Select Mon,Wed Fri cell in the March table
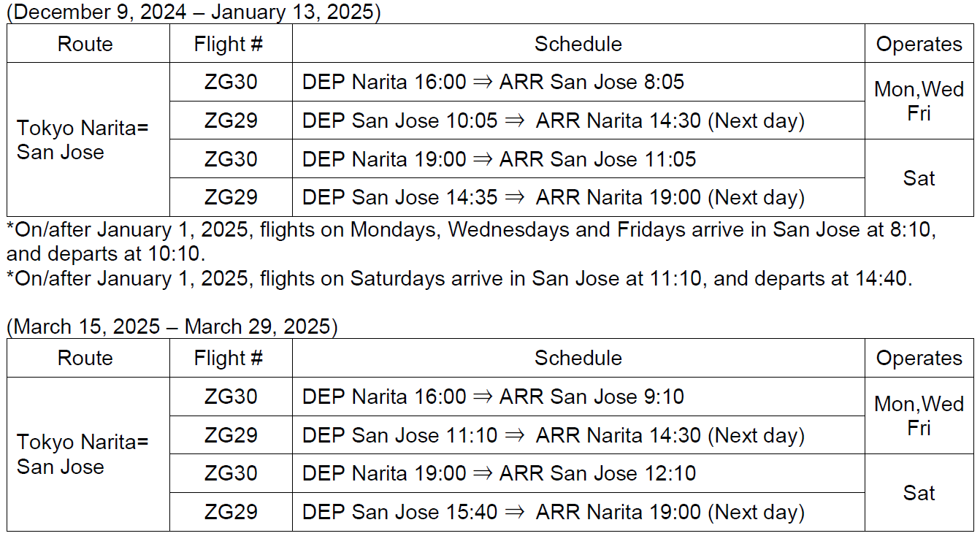This screenshot has width=980, height=536. [x=919, y=416]
